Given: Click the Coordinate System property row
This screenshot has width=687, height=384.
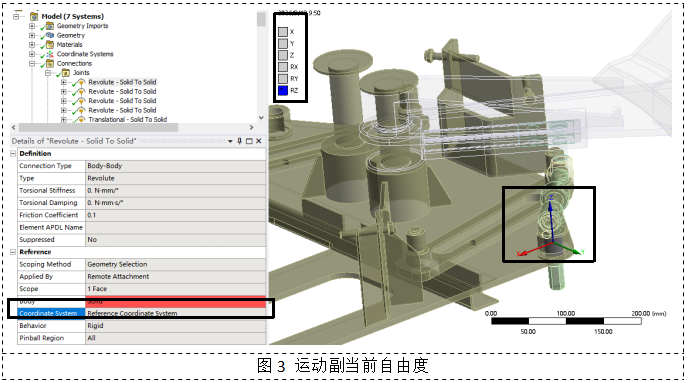Looking at the screenshot, I should [x=142, y=313].
